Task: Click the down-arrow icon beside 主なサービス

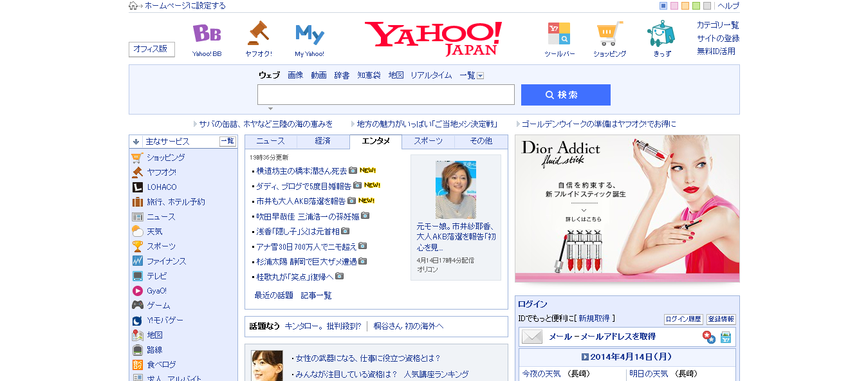Action: coord(136,142)
